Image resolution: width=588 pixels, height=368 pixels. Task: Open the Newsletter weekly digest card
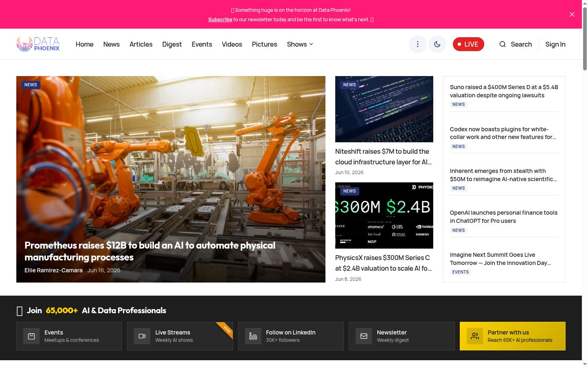(x=402, y=336)
